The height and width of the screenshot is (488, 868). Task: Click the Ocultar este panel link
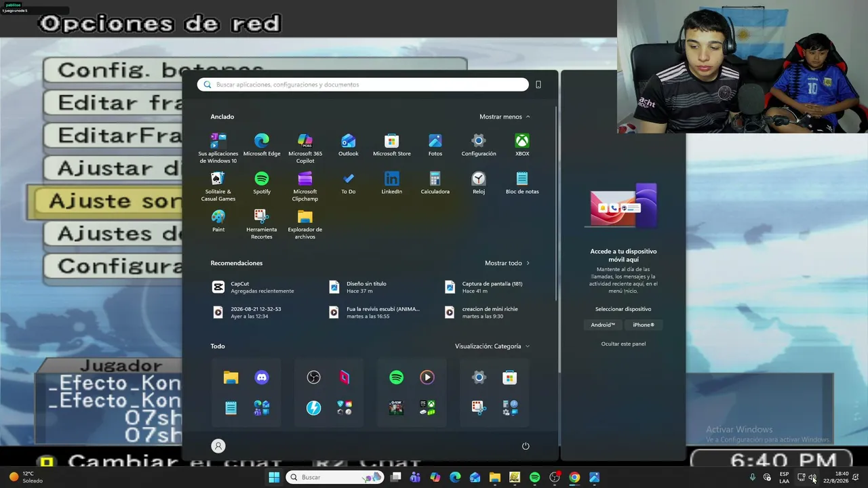623,344
